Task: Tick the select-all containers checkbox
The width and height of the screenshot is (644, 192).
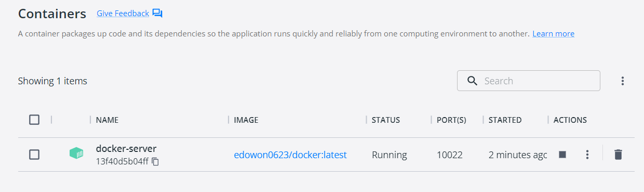Action: (34, 120)
